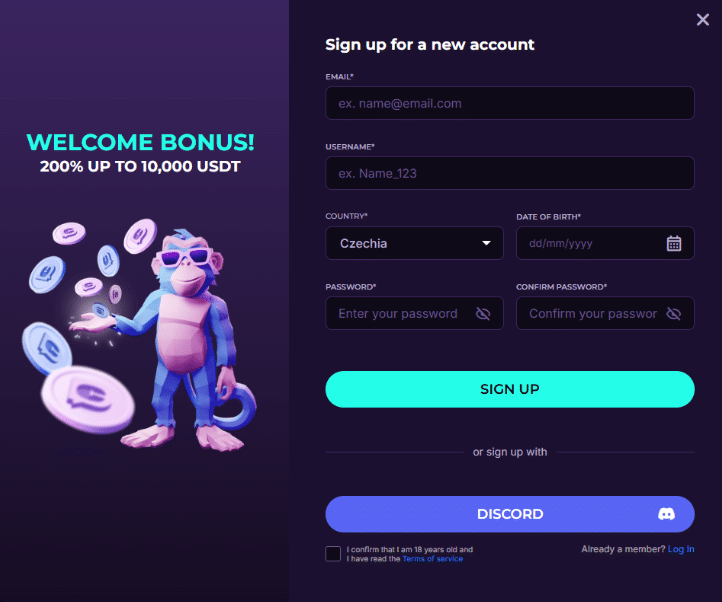722x602 pixels.
Task: Toggle confirm password visibility eye icon
Action: click(x=674, y=314)
